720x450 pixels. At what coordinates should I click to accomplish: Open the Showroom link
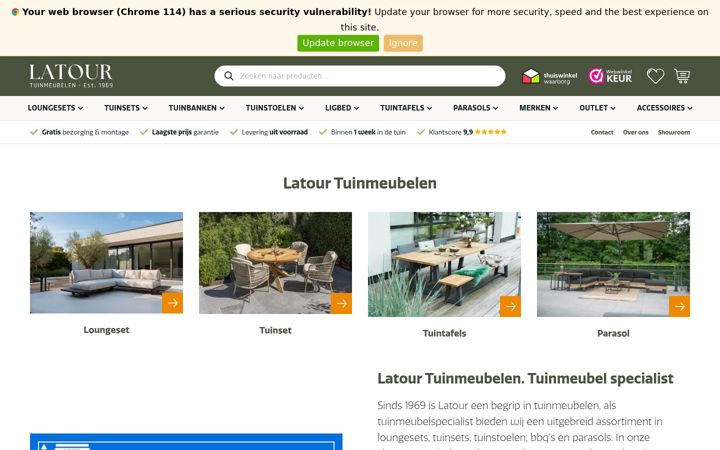tap(674, 132)
